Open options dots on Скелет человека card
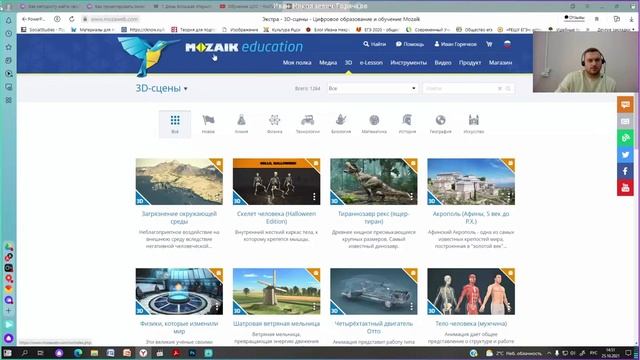Viewport: 640px width, 360px height. point(314,197)
